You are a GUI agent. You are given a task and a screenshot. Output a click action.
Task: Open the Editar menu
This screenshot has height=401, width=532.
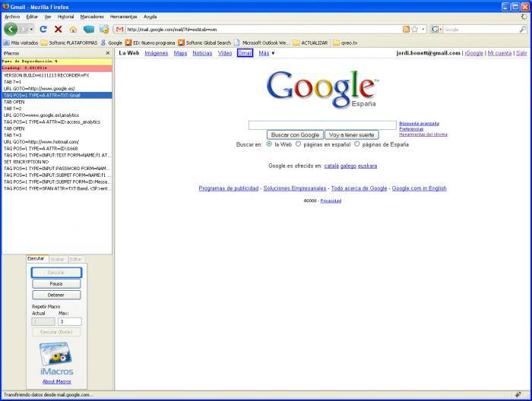32,17
